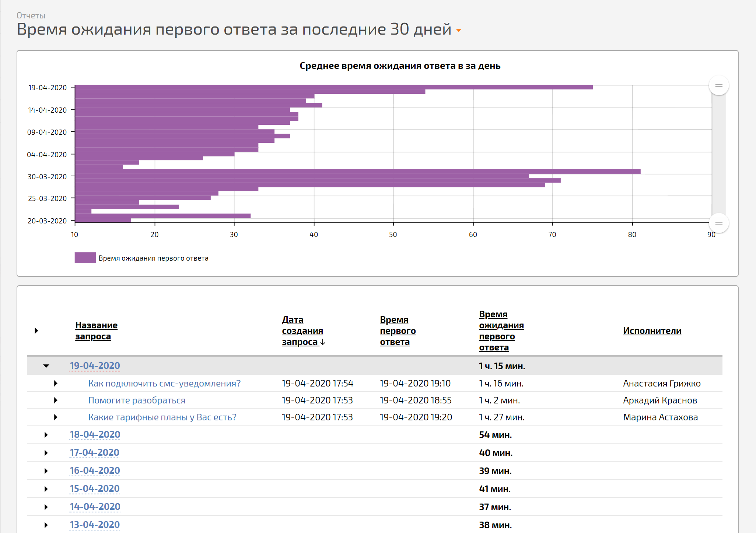Click executor name Марина Астахова
This screenshot has width=756, height=533.
point(660,417)
